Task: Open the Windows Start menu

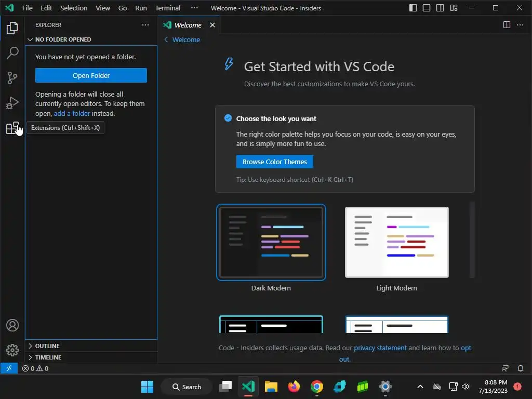Action: pos(147,387)
